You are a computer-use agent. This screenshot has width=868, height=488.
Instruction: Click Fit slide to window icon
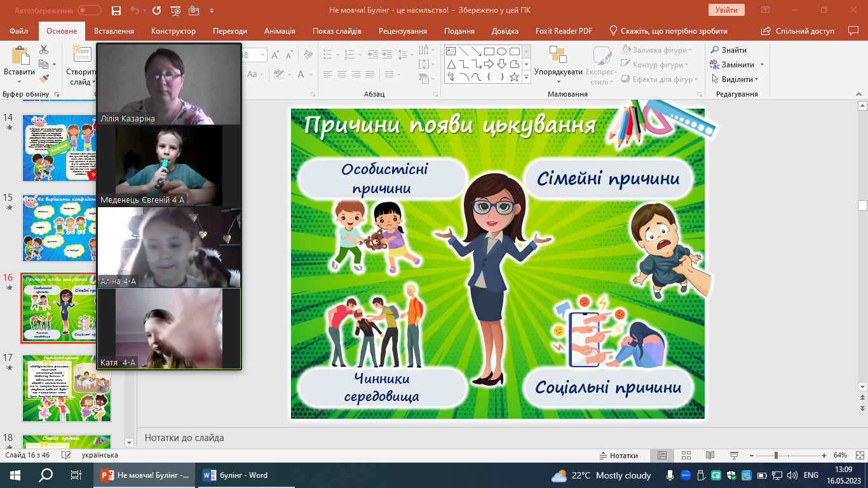(x=858, y=456)
